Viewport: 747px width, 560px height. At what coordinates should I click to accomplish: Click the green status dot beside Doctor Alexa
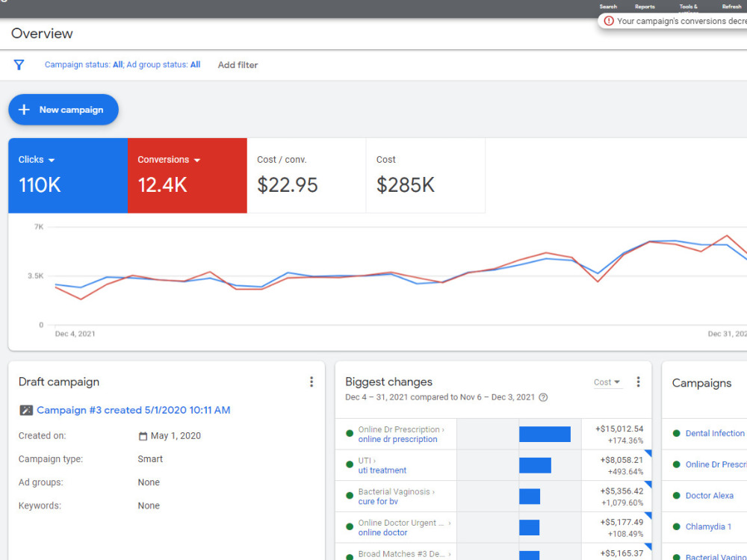pyautogui.click(x=676, y=496)
